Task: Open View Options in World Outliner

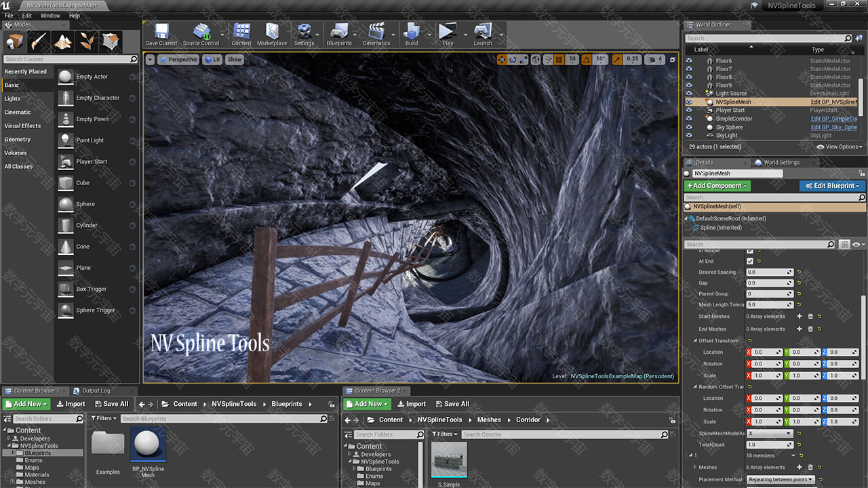Action: pyautogui.click(x=840, y=146)
